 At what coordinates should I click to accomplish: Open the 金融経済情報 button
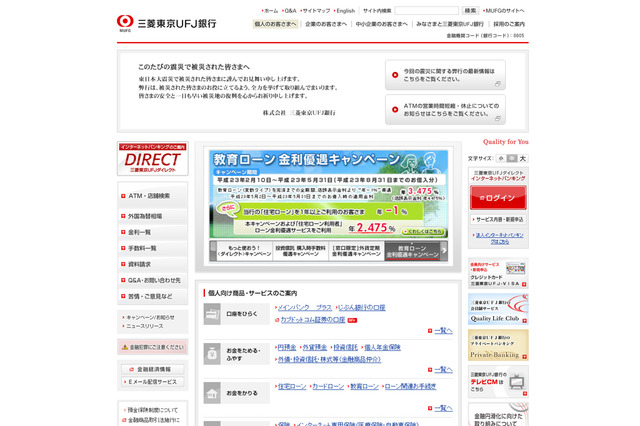(153, 369)
